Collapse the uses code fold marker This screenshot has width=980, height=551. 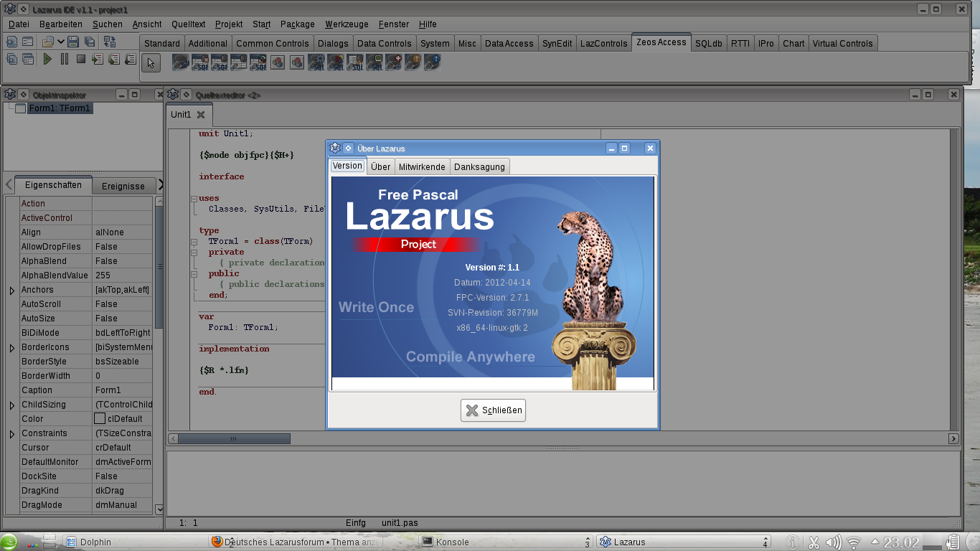point(194,199)
